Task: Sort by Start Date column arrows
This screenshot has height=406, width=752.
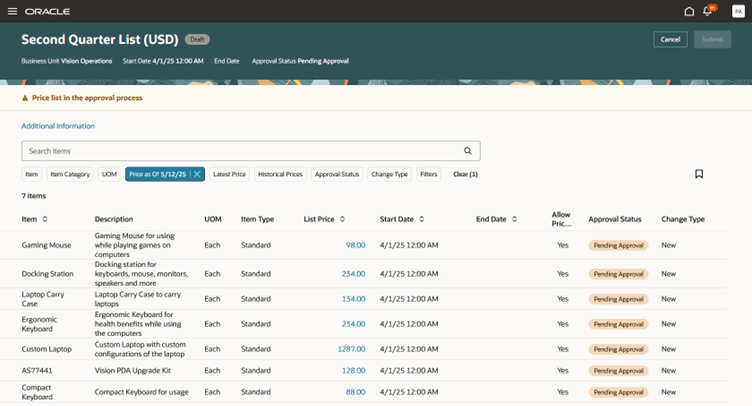Action: pyautogui.click(x=422, y=219)
